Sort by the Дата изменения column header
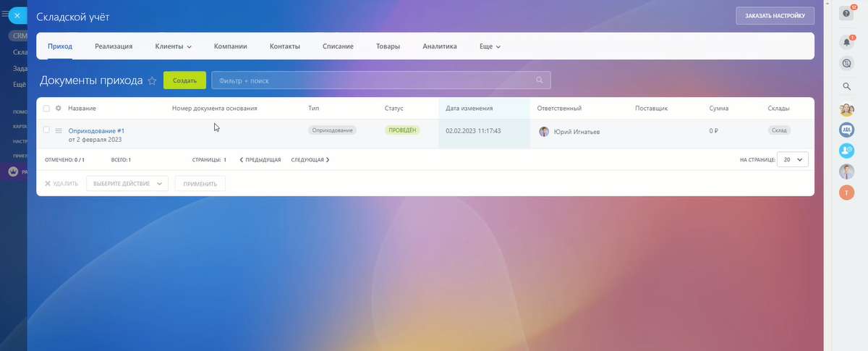The image size is (868, 351). point(469,109)
